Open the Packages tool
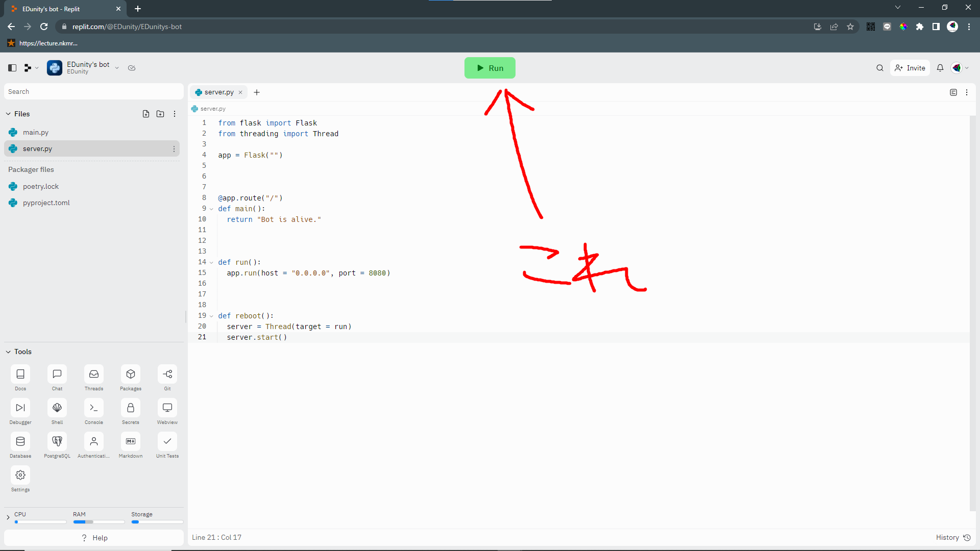The height and width of the screenshot is (551, 980). [131, 374]
